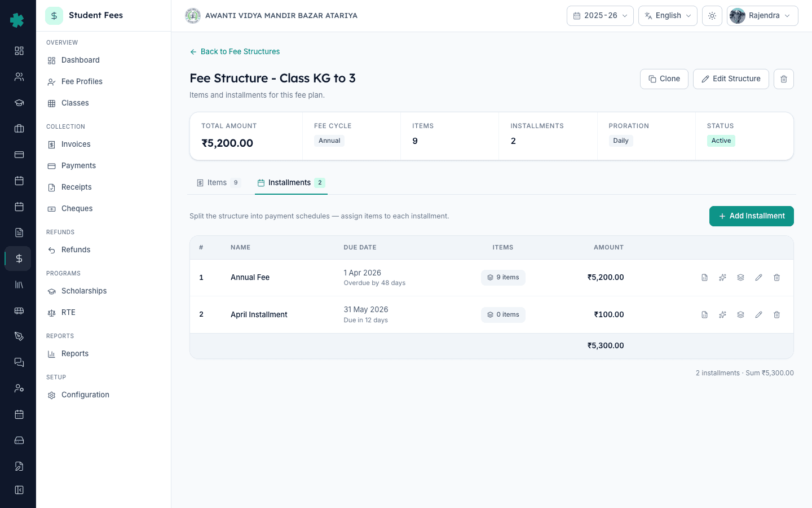Edit the Annual Fee installment with pencil icon

coord(758,278)
